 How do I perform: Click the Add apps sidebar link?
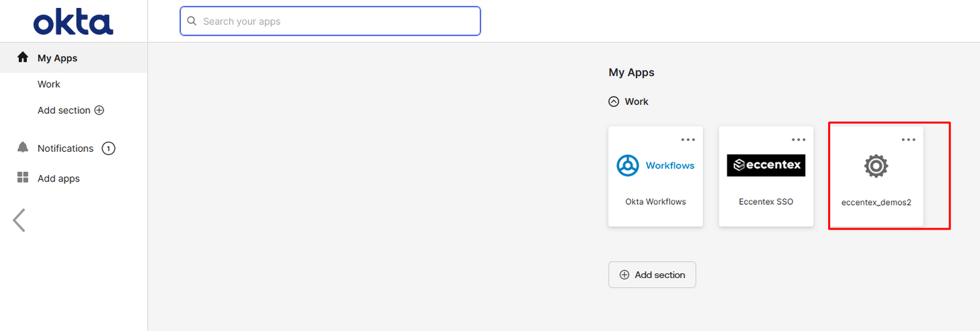[58, 179]
